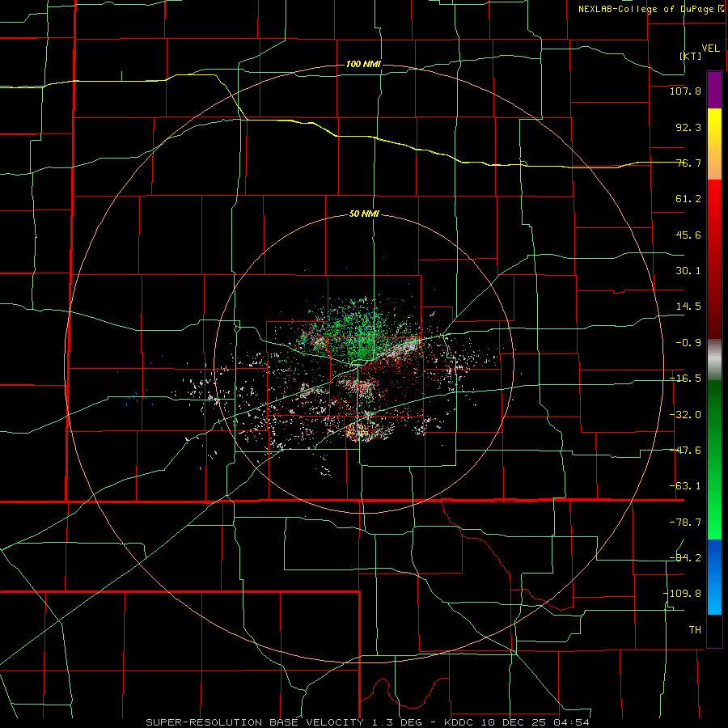This screenshot has width=728, height=728.
Task: Click the -16.5 velocity scale value
Action: coord(685,379)
